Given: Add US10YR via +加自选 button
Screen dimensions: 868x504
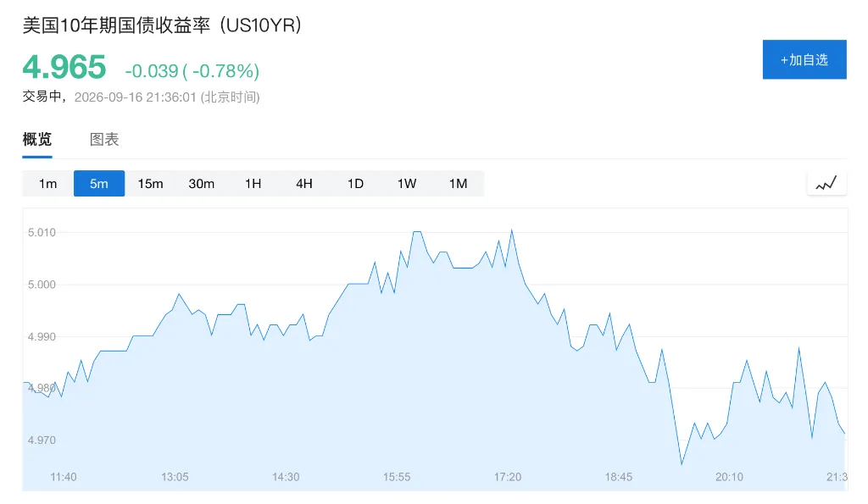Looking at the screenshot, I should pos(804,60).
